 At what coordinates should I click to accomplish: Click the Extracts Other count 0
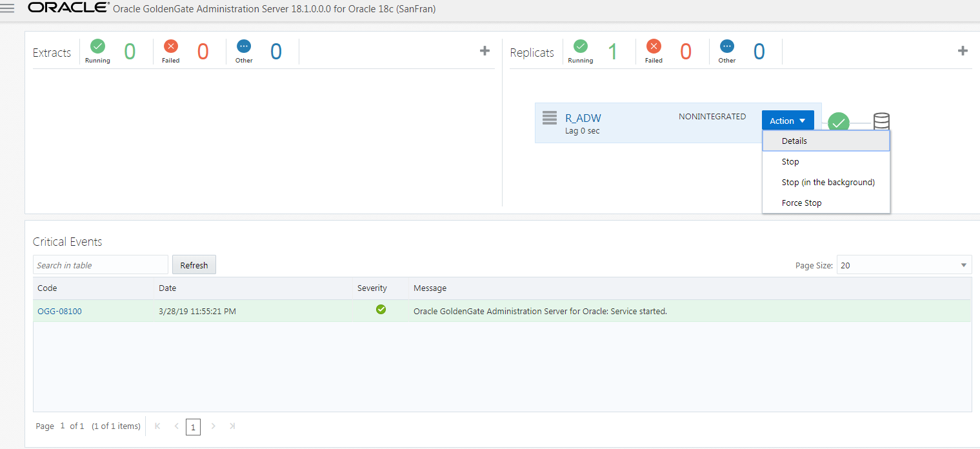click(x=276, y=52)
